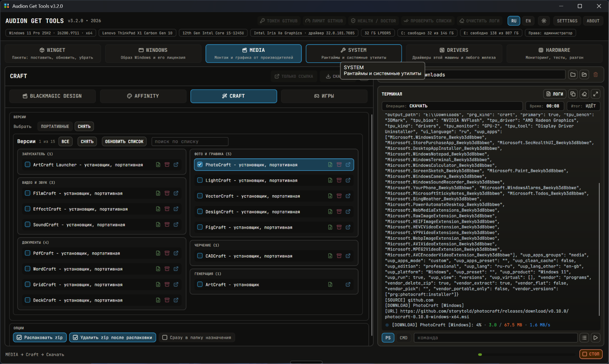This screenshot has width=609, height=364.
Task: Run the command with the play icon
Action: click(596, 338)
